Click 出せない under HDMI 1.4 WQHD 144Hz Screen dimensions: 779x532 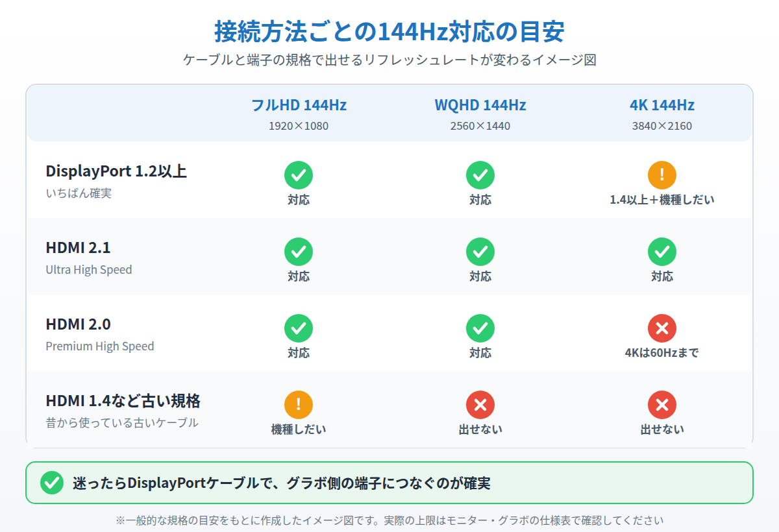pos(480,429)
